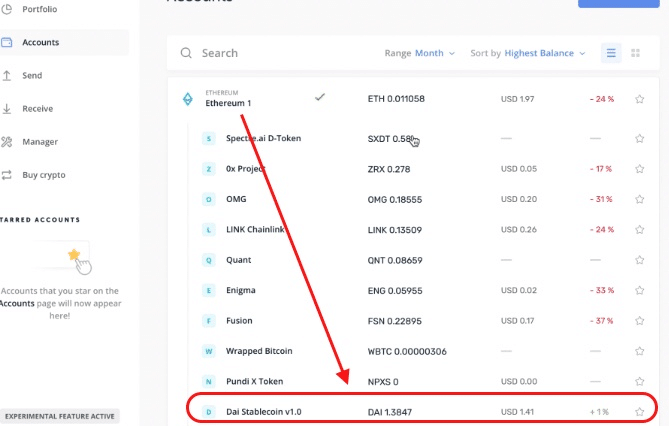The image size is (669, 426).
Task: Star the Ethereum 1 account
Action: 639,99
